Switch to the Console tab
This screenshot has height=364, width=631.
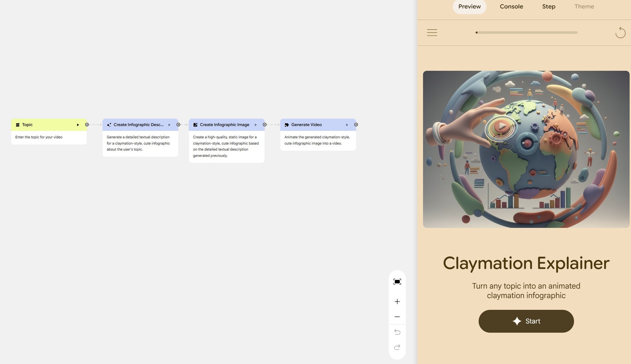[x=511, y=7]
